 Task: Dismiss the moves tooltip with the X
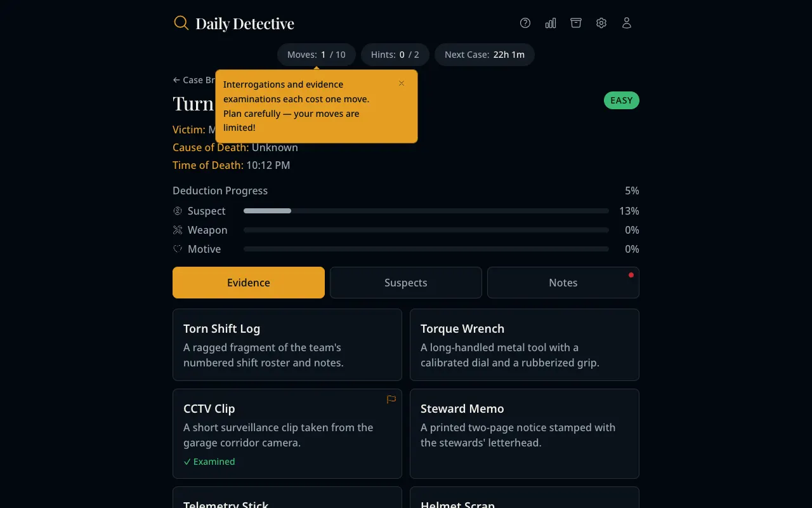point(402,83)
